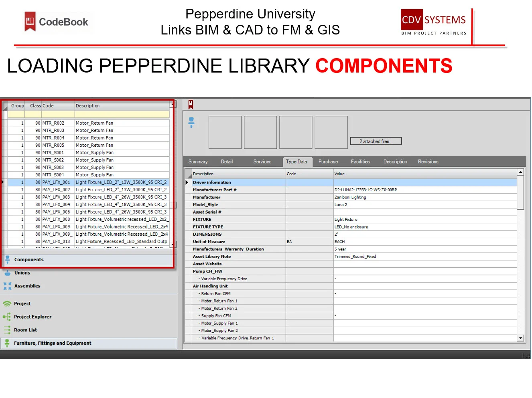Click the type data scrollbar down arrow

pos(521,338)
